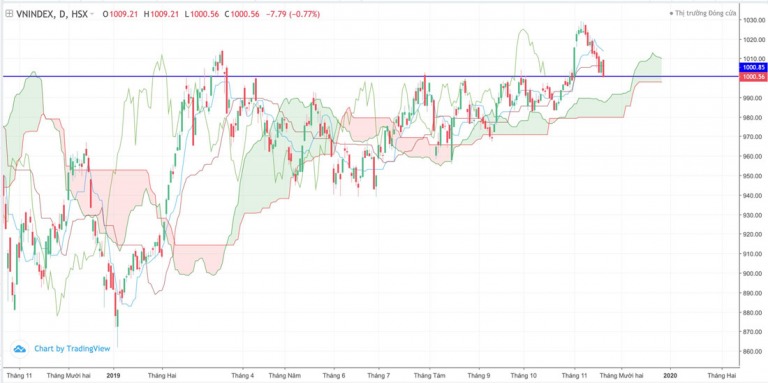The height and width of the screenshot is (383, 768).
Task: Click the 2019 label on time axis
Action: tap(114, 376)
